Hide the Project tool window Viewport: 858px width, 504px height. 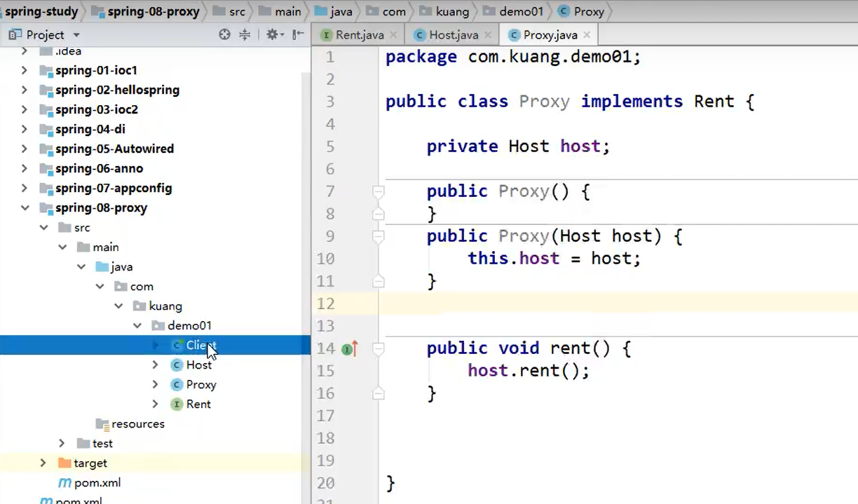(x=298, y=34)
